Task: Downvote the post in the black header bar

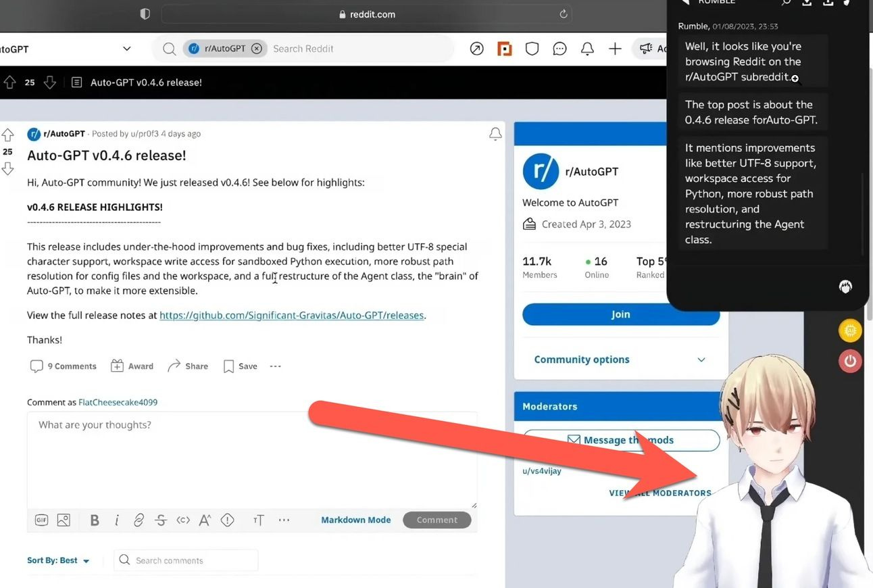Action: coord(49,82)
